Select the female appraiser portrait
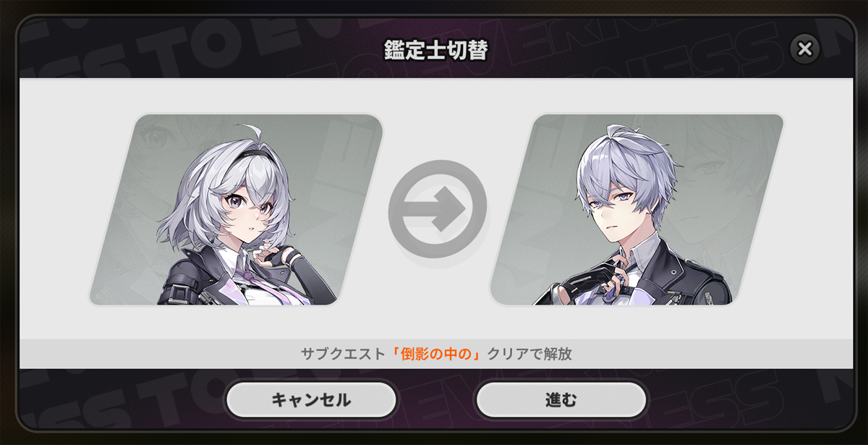868x445 pixels. 236,209
